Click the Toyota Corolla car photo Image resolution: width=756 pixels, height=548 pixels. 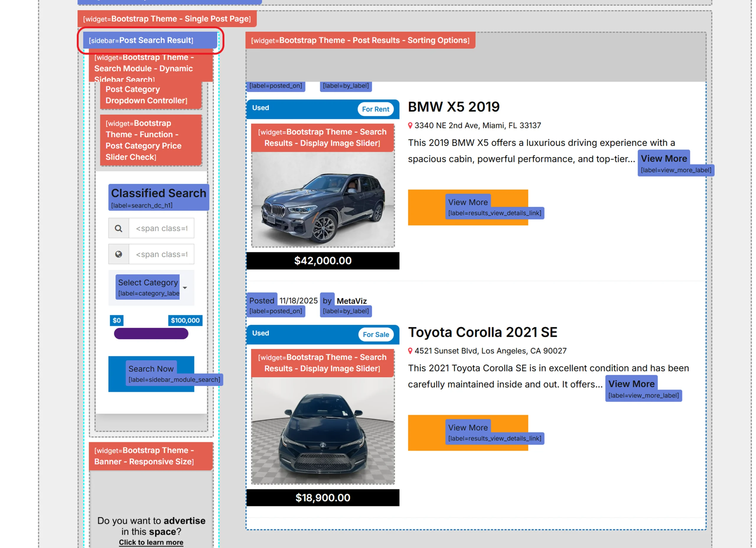tap(323, 434)
